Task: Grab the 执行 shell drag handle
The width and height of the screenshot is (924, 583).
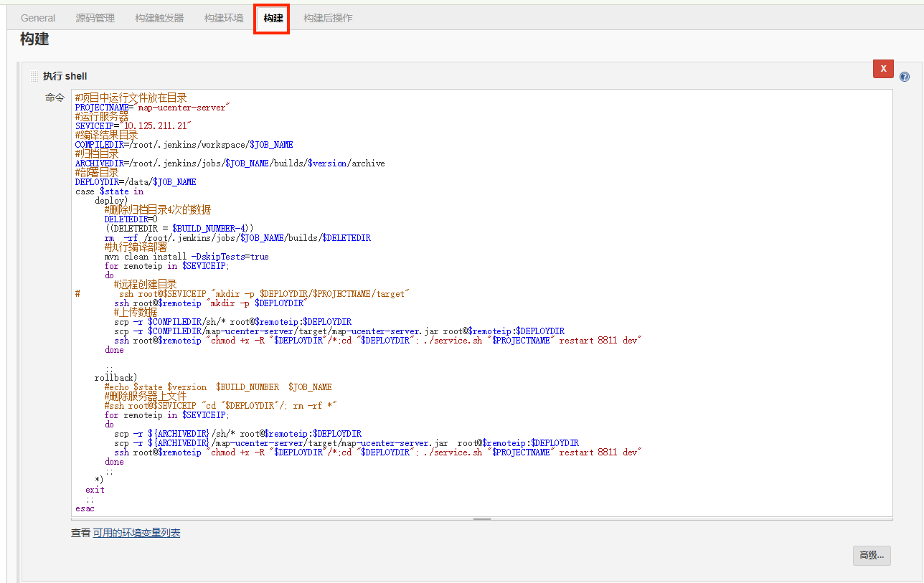Action: coord(34,76)
